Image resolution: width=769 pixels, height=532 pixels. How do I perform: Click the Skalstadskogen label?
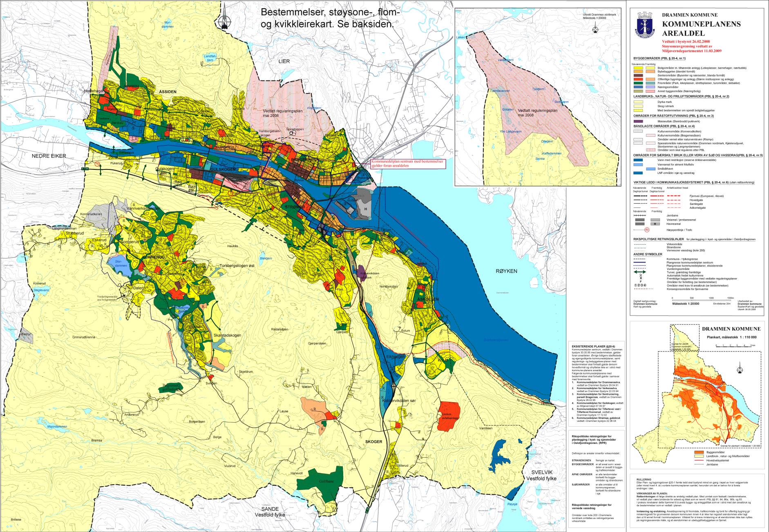coord(227,335)
